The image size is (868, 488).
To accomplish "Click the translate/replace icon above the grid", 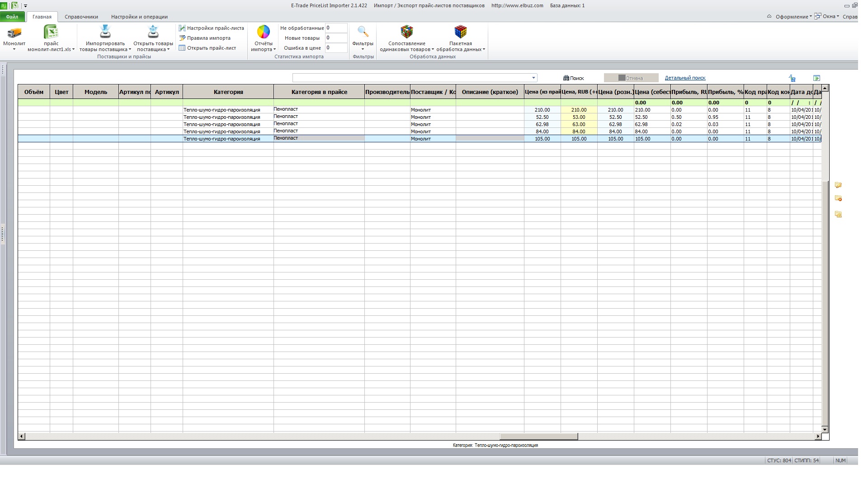I will pyautogui.click(x=792, y=78).
